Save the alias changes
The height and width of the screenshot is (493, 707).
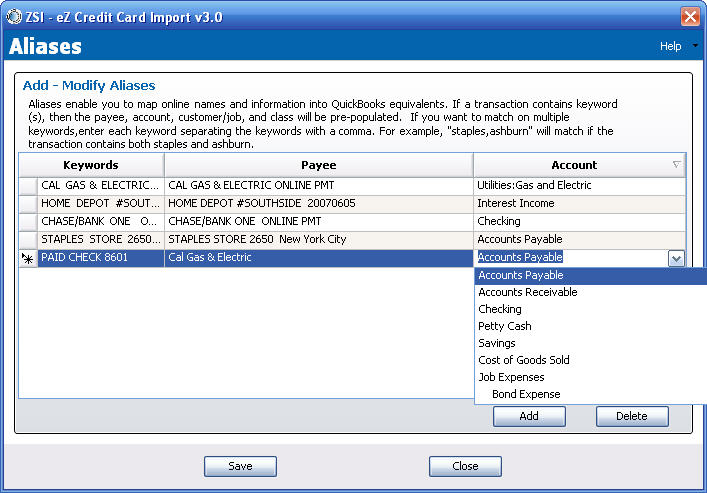(x=240, y=466)
